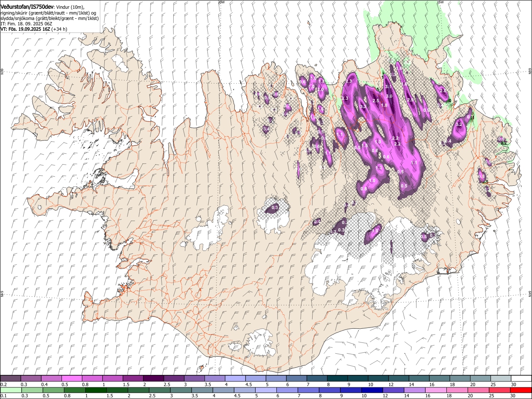Pick the 5–6 swatch in snow legend
The height and width of the screenshot is (399, 532).
click(x=276, y=379)
